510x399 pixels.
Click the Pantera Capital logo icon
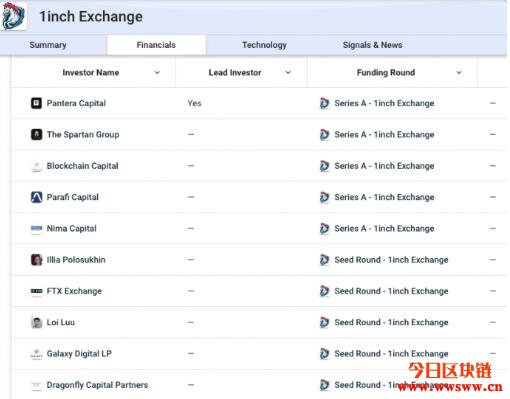click(36, 103)
